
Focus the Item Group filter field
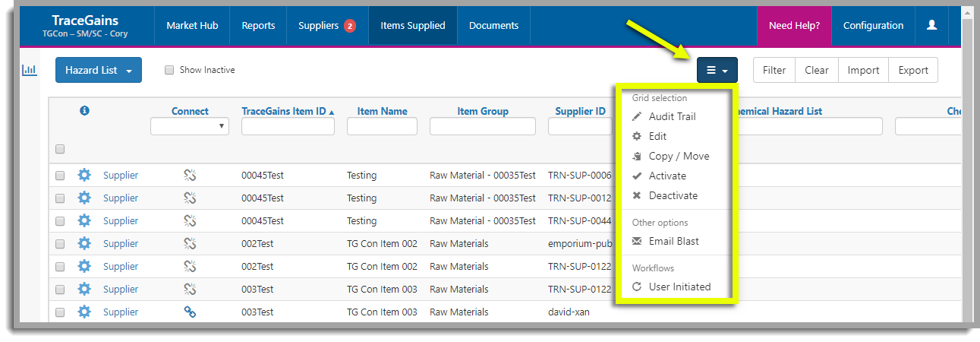(x=483, y=126)
